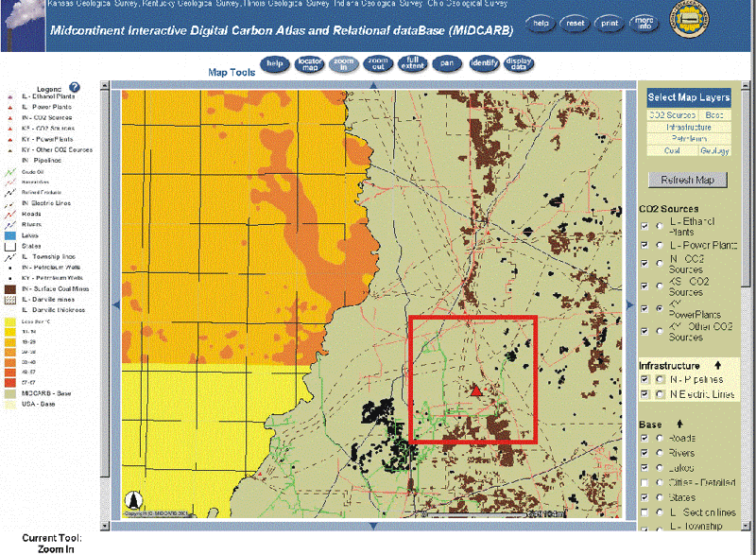Pan the map north with the top arrow
The width and height of the screenshot is (756, 555).
pyautogui.click(x=373, y=85)
